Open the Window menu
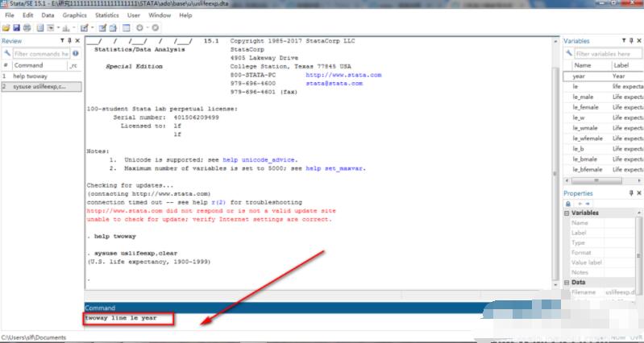This screenshot has height=343, width=644. pos(160,15)
